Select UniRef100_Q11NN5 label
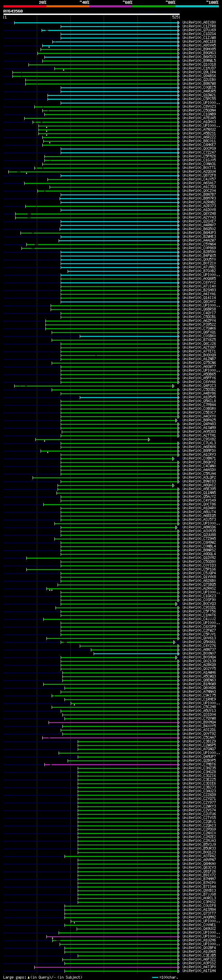Viewport: 222px width, 980px height. coord(199,493)
